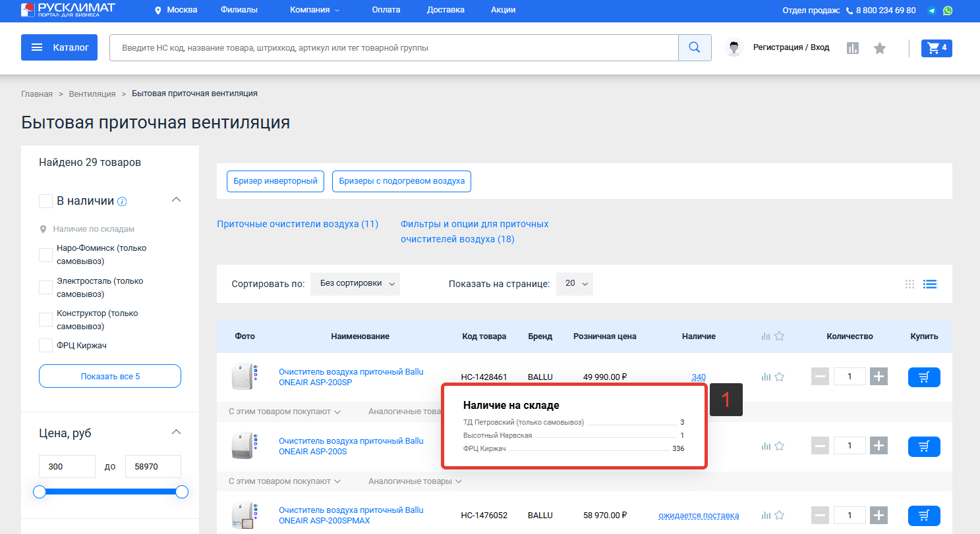Add ASP-200SP to favorites star

(x=779, y=377)
